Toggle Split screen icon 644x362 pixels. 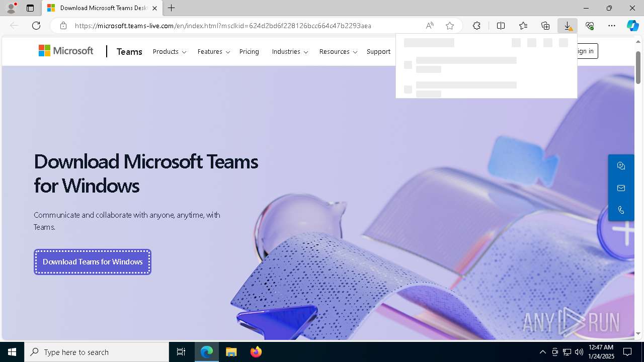pyautogui.click(x=501, y=26)
